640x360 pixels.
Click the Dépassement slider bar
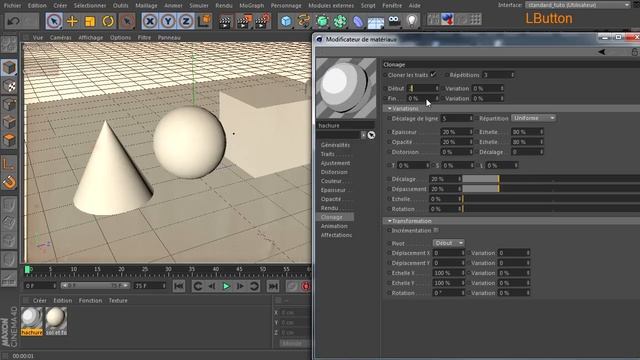coord(551,189)
